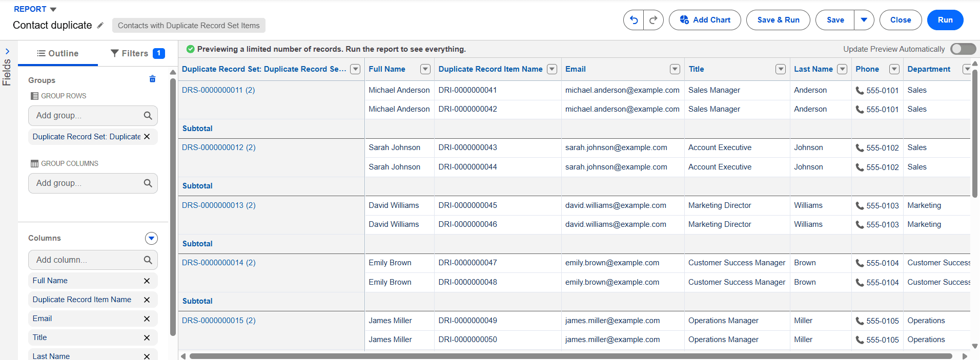
Task: Toggle Update Preview Automatically switch
Action: tap(963, 49)
